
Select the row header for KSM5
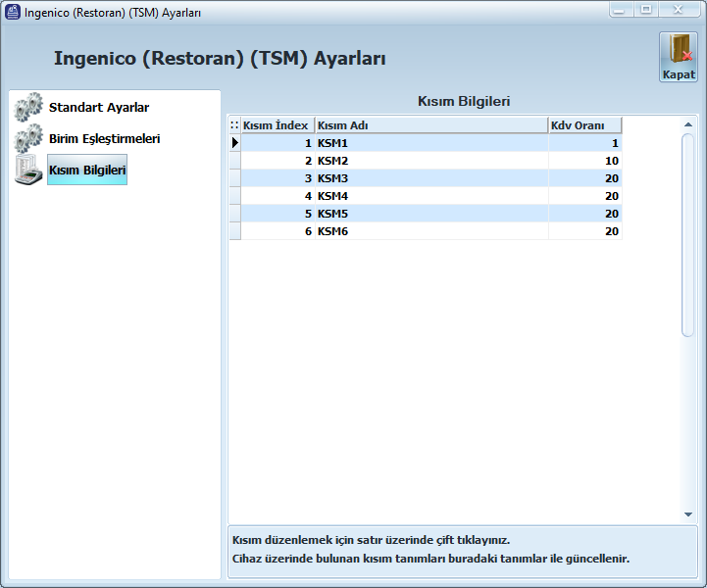[x=234, y=214]
